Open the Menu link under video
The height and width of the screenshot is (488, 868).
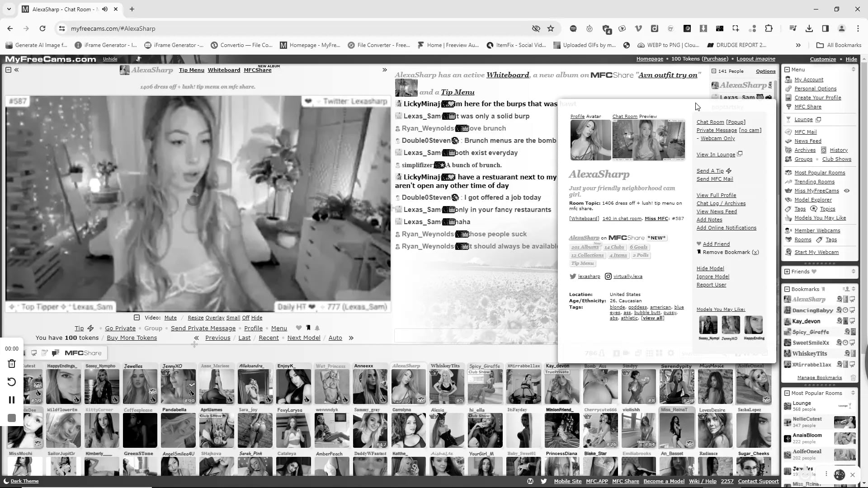pos(279,328)
